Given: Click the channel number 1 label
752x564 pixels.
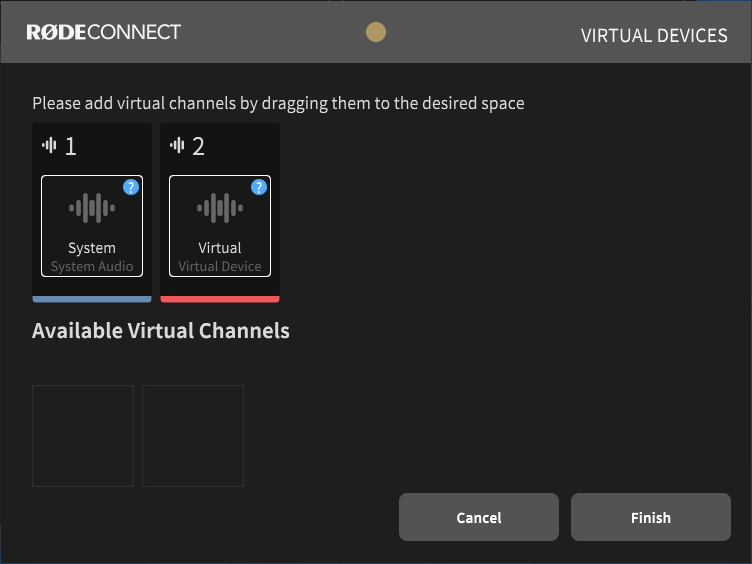Looking at the screenshot, I should [x=70, y=147].
